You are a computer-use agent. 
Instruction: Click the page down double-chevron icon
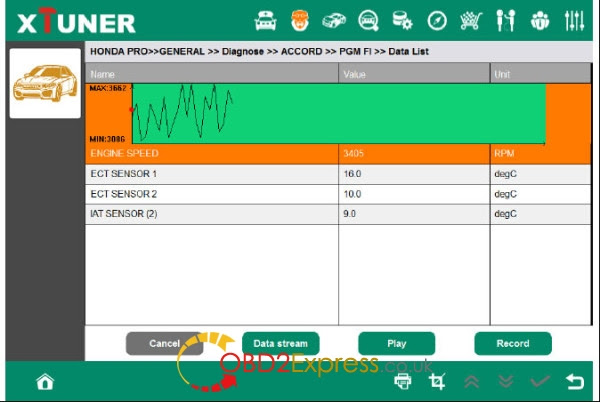(x=506, y=381)
